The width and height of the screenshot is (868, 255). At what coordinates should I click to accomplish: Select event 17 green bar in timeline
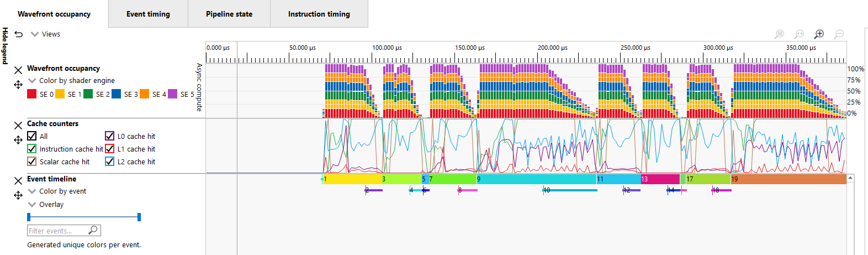708,179
